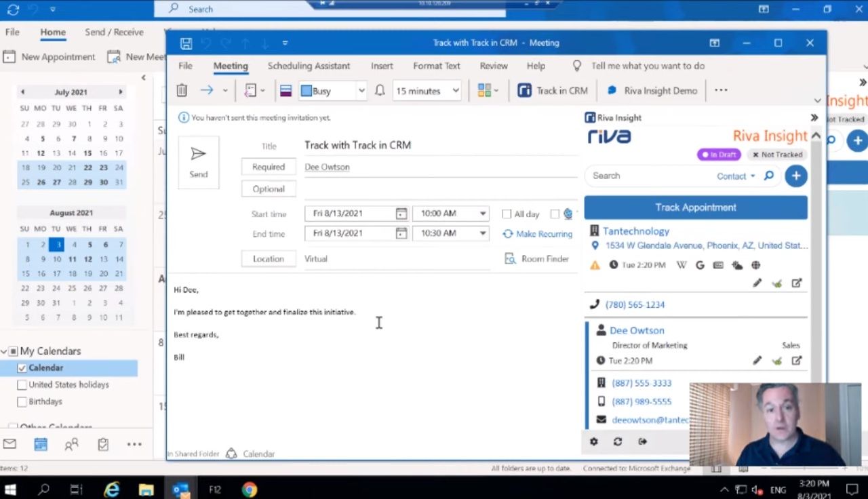868x499 pixels.
Task: Open the Dee Owtson contact link
Action: coord(637,331)
